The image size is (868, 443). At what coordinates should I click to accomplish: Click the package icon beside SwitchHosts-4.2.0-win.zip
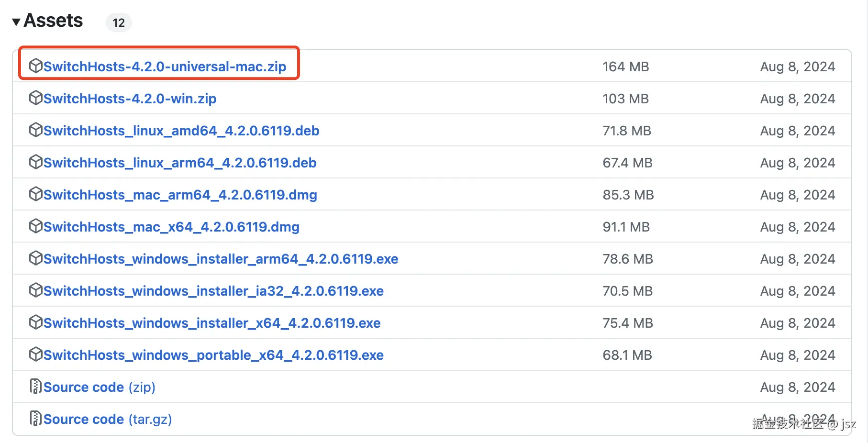pyautogui.click(x=35, y=98)
